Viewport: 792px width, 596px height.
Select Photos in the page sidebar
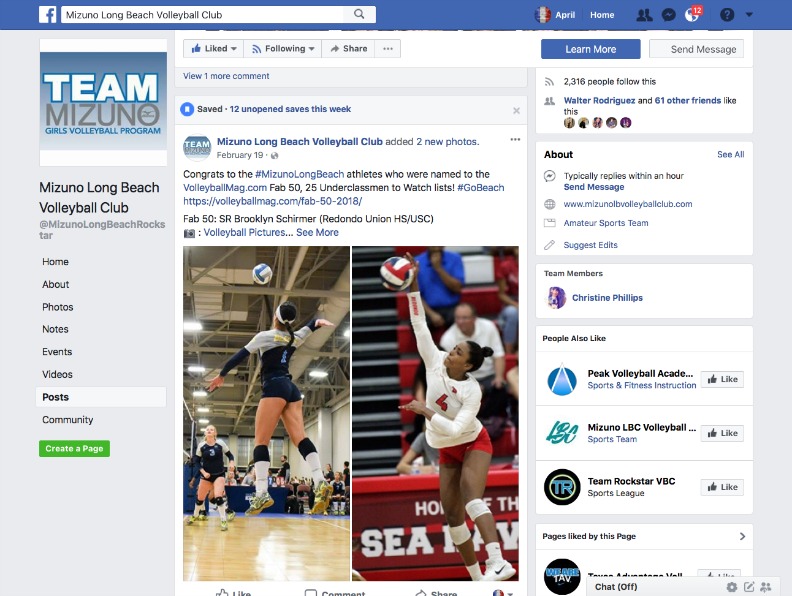click(58, 307)
